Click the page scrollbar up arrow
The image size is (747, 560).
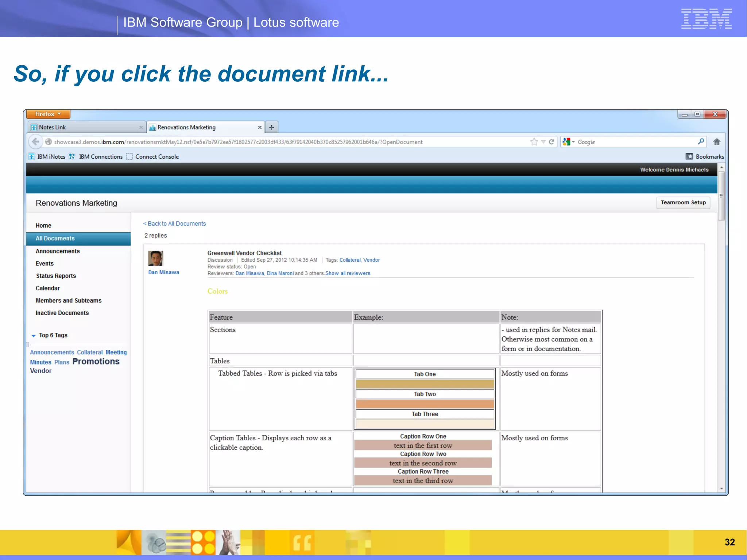pyautogui.click(x=721, y=167)
